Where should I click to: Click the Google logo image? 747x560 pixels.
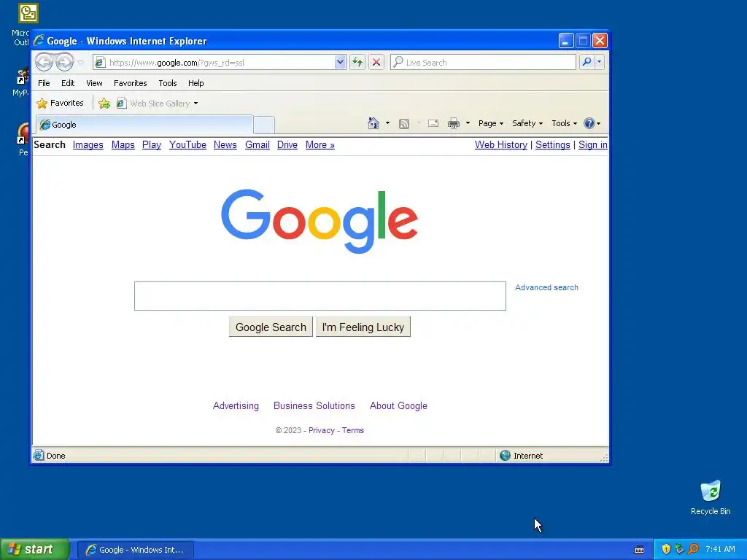click(x=320, y=222)
